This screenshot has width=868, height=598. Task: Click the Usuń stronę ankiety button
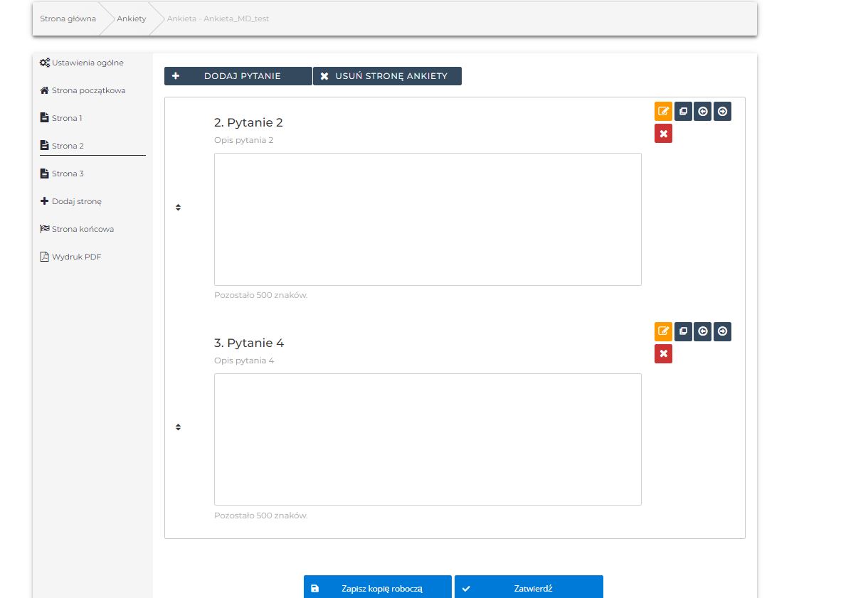tap(387, 76)
